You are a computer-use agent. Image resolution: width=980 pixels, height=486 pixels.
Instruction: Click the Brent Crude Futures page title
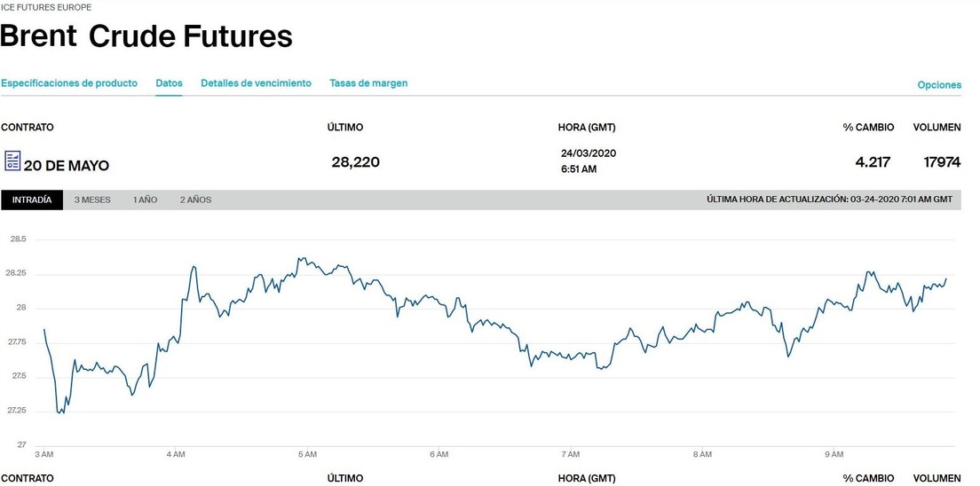(x=146, y=36)
